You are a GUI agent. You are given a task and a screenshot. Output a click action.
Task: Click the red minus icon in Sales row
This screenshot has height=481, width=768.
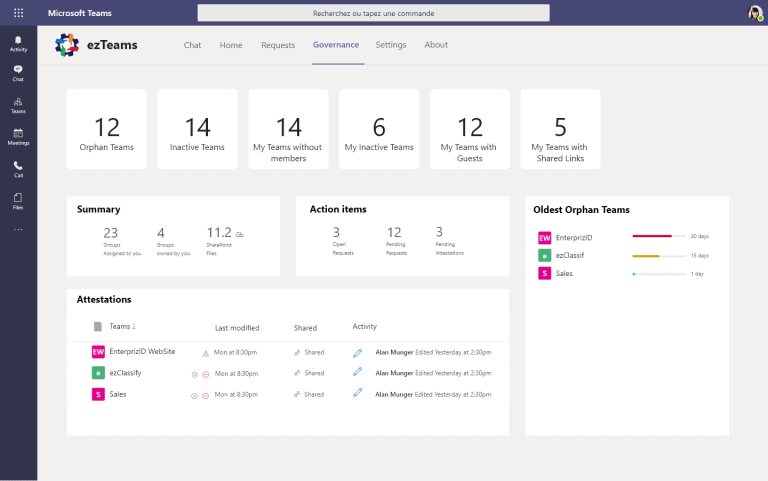point(206,396)
